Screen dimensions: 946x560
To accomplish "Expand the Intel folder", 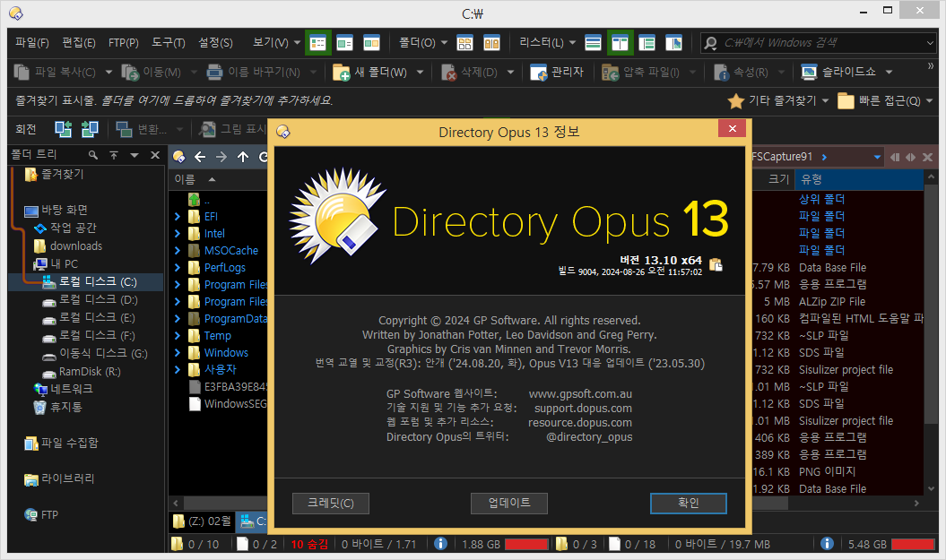I will point(178,233).
